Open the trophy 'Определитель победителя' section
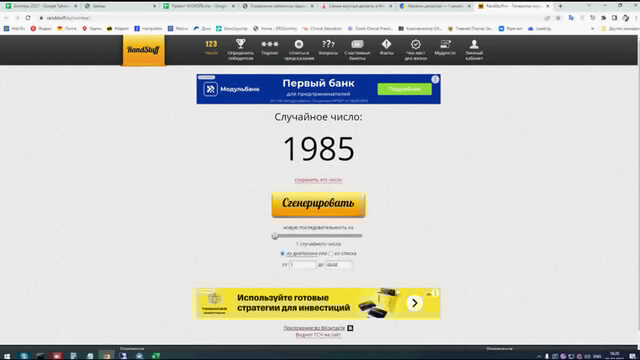 pyautogui.click(x=240, y=49)
